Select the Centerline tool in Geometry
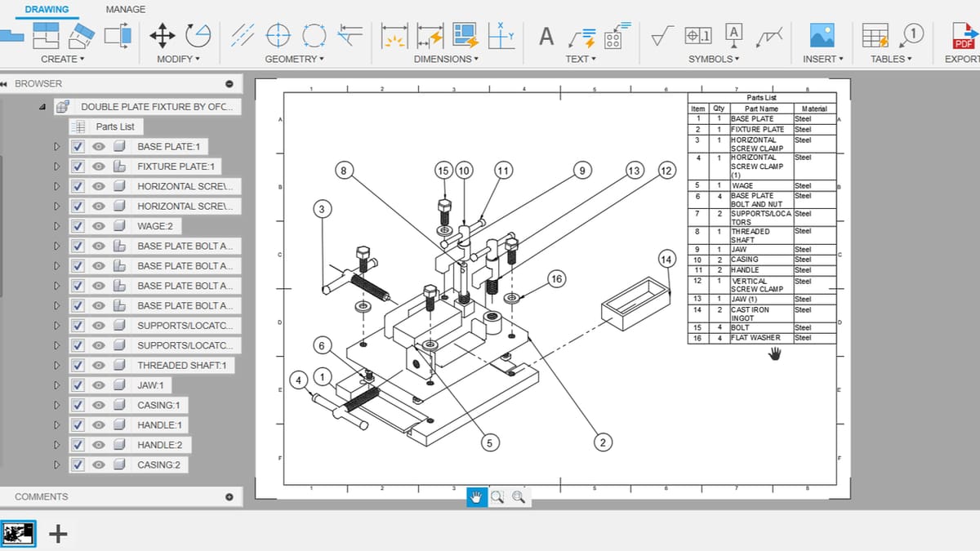The height and width of the screenshot is (551, 980). tap(243, 35)
